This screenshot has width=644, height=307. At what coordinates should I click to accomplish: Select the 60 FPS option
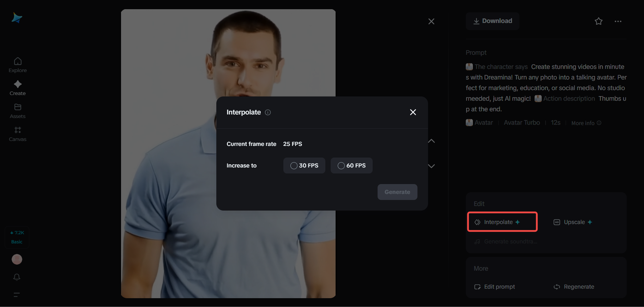(x=351, y=165)
